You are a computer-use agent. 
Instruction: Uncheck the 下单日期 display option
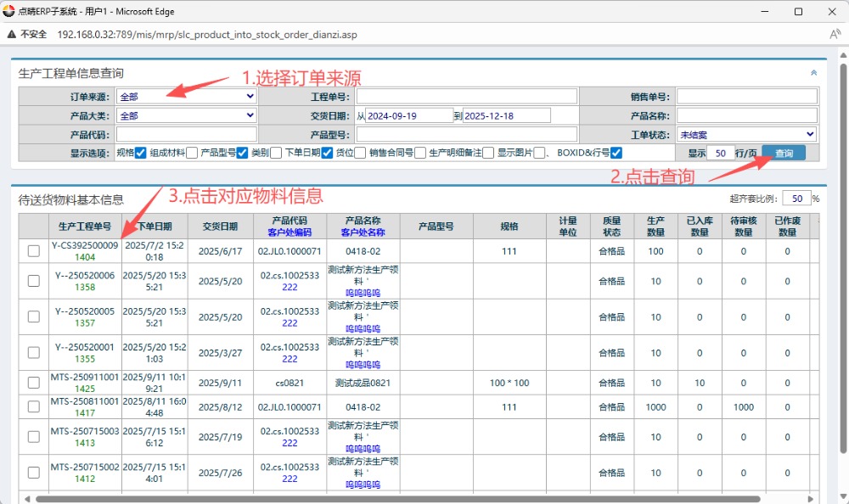(x=327, y=154)
